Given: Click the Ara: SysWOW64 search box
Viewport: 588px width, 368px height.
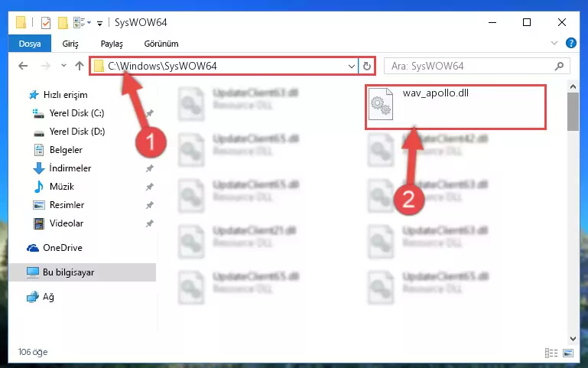Looking at the screenshot, I should point(477,67).
